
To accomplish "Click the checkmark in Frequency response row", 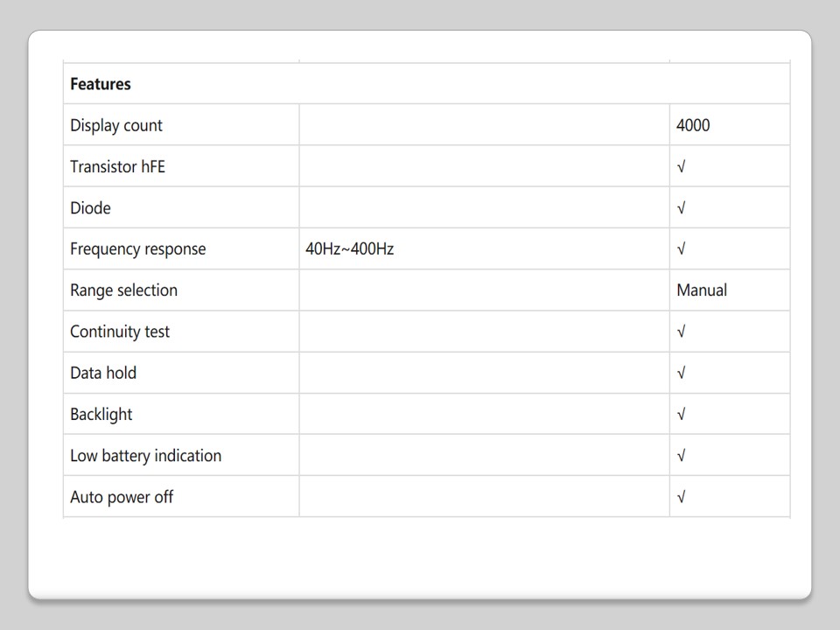I will [x=681, y=249].
